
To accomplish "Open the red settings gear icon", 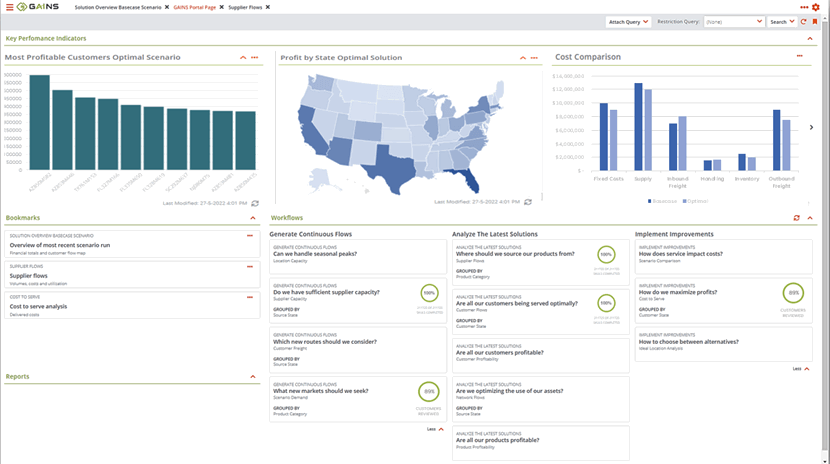I will point(816,7).
